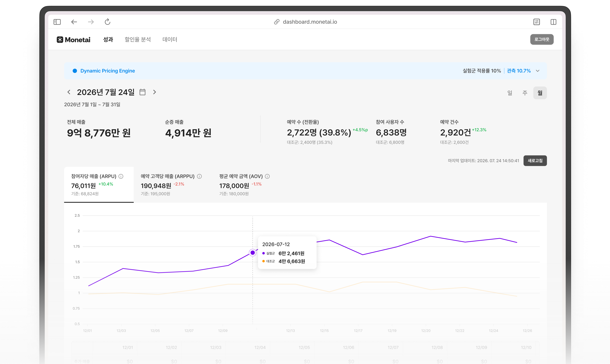Open the split view icon
This screenshot has height=364, width=610.
point(553,22)
